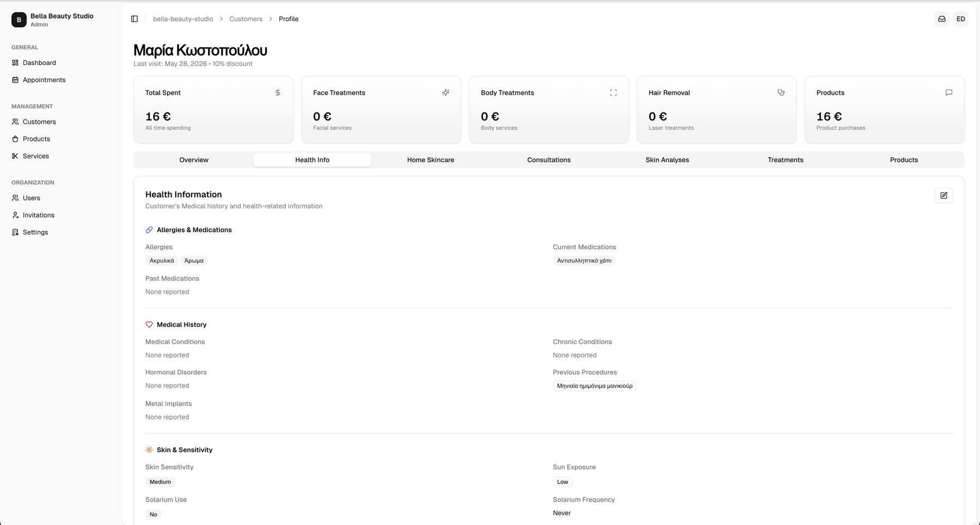Screen dimensions: 980x525
Task: Click the Body Treatments card
Action: coord(549,110)
